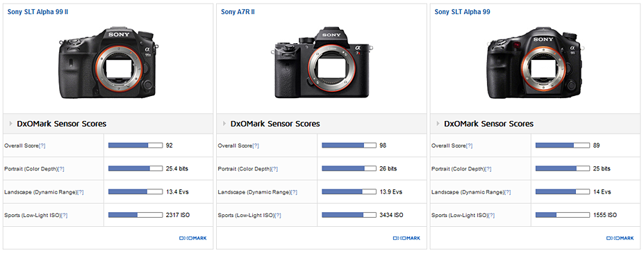This screenshot has height=254, width=644.
Task: Collapse the Alpha 99 II DxOMark Sensor Scores arrow
Action: coord(10,123)
